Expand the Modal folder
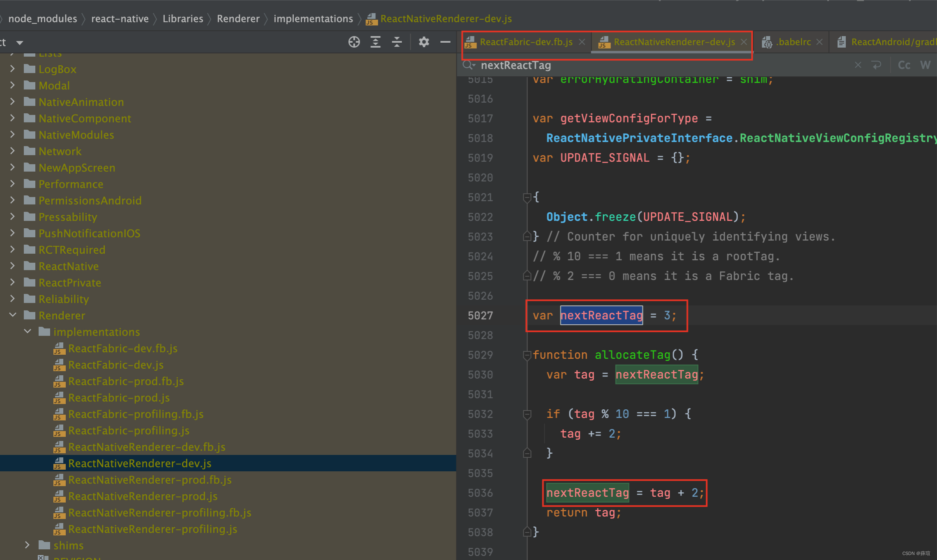Screen dimensions: 937x560 [12, 85]
